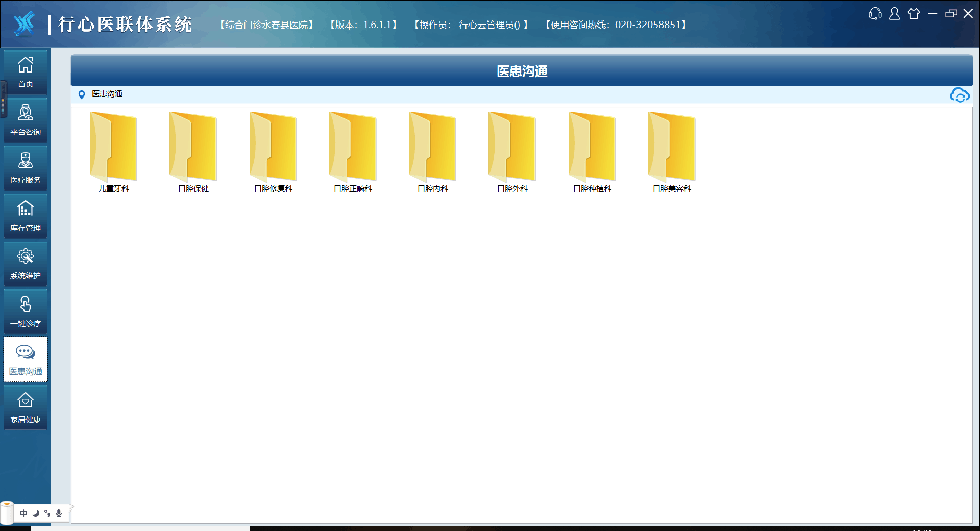This screenshot has height=531, width=980.
Task: Open 系统维护 system maintenance
Action: [26, 263]
